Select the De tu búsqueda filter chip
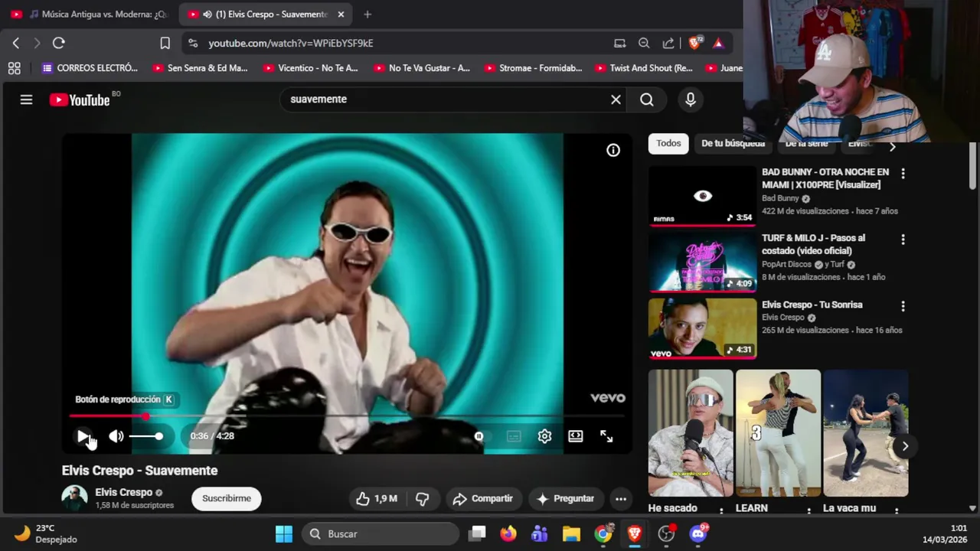The width and height of the screenshot is (980, 551). 733,143
